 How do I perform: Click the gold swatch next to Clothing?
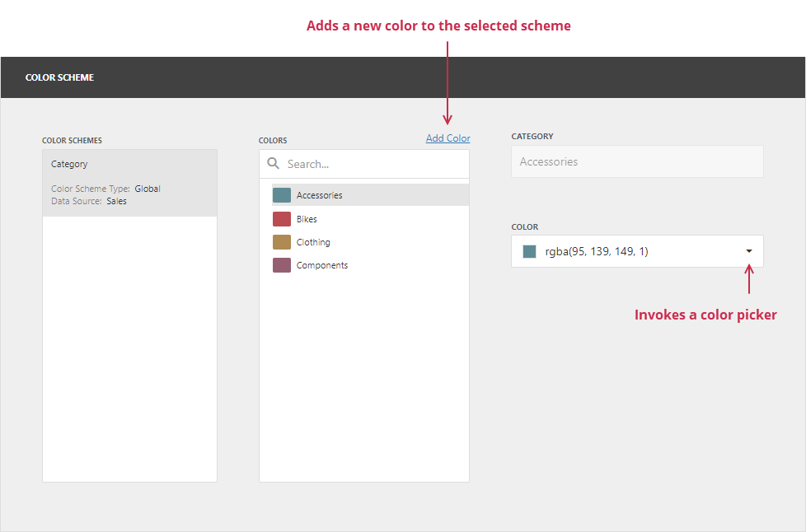(280, 241)
